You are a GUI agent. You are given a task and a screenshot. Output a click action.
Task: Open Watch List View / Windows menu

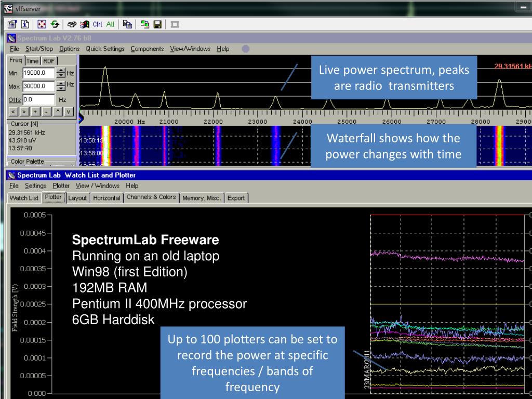[x=98, y=186]
